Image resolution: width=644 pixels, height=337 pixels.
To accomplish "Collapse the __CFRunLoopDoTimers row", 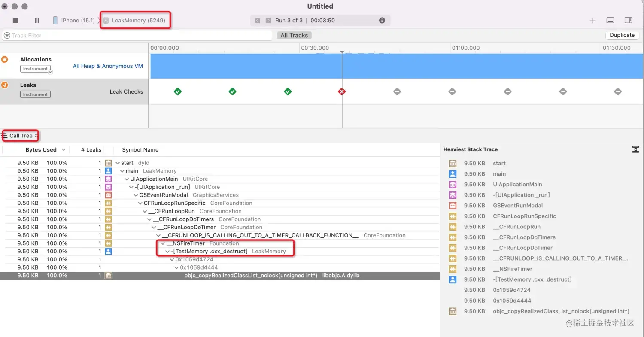I will pos(150,219).
